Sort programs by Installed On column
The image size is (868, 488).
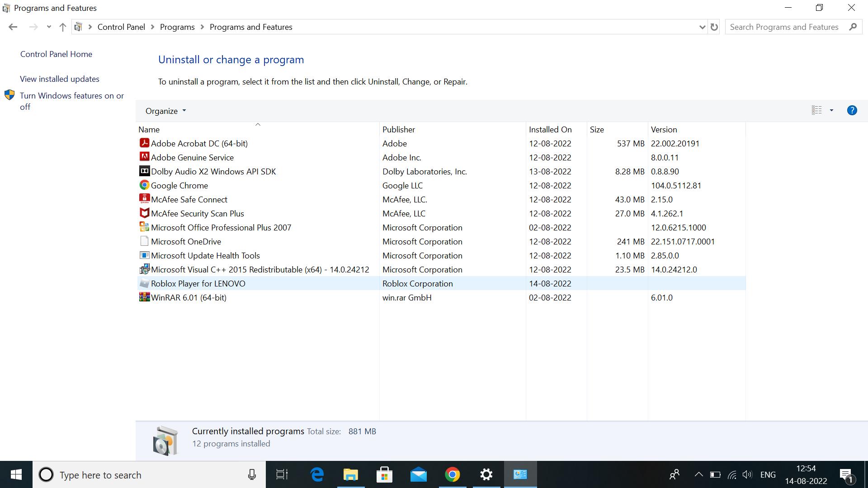coord(550,130)
